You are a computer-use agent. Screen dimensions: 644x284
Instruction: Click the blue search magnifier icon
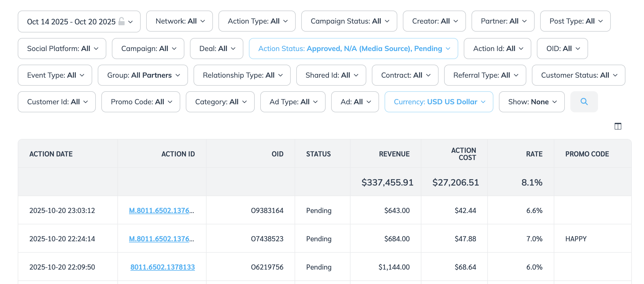tap(584, 102)
